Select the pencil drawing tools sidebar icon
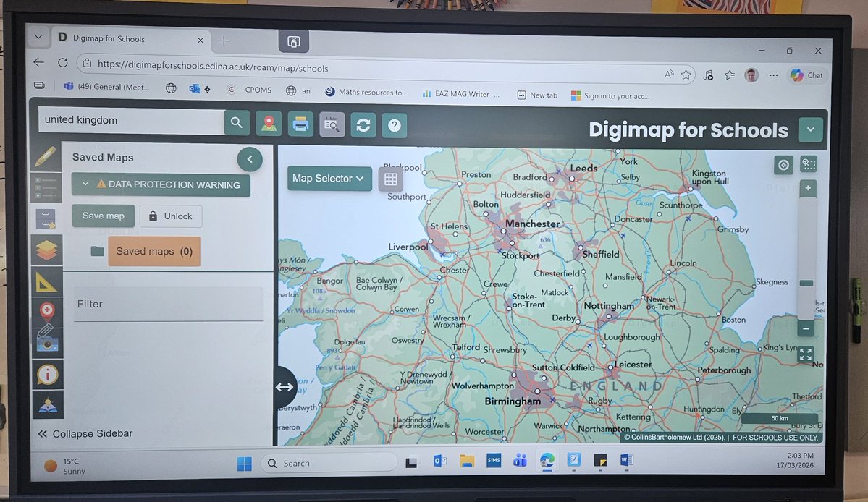Screen dimensions: 868x502 click(46, 156)
